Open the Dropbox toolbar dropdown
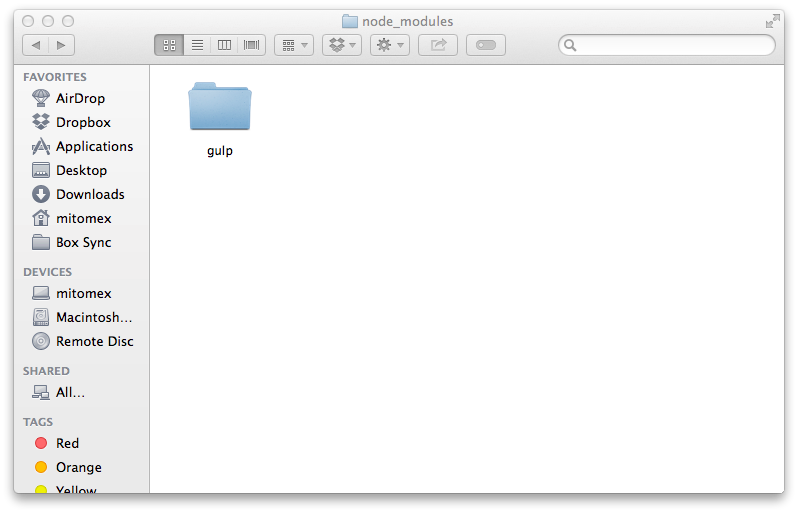This screenshot has width=798, height=513. 342,45
